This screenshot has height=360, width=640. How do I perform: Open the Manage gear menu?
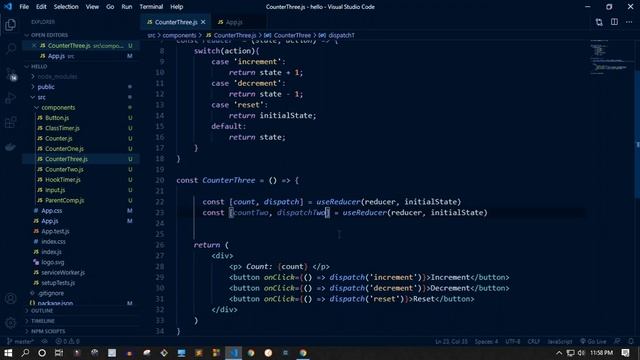[x=11, y=323]
